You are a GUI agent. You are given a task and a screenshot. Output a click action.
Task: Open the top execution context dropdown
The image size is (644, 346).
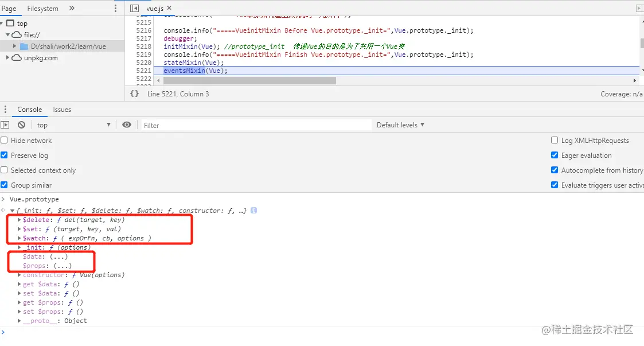pyautogui.click(x=74, y=125)
